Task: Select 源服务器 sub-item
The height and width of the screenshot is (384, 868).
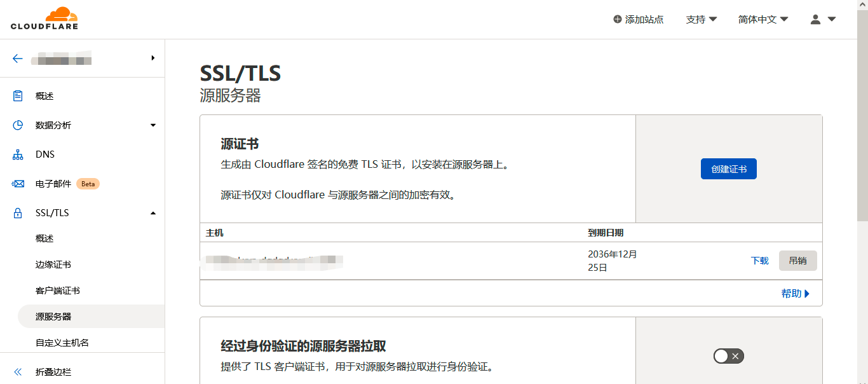Action: 91,317
